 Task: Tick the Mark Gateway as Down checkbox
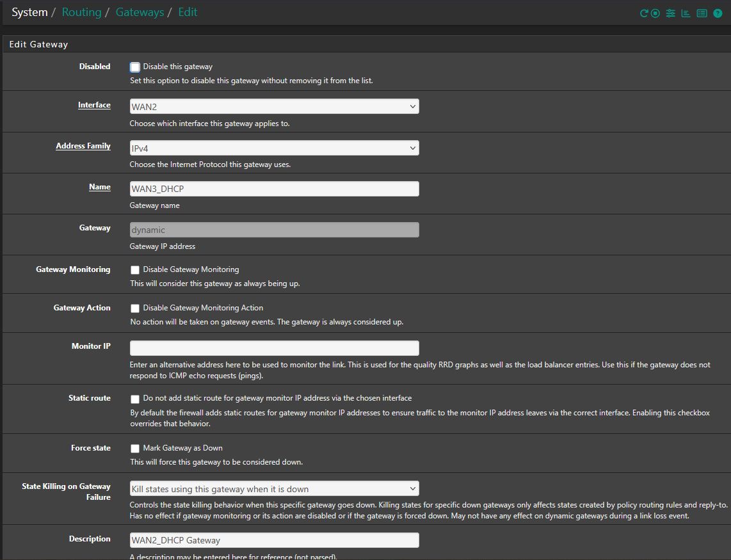135,449
